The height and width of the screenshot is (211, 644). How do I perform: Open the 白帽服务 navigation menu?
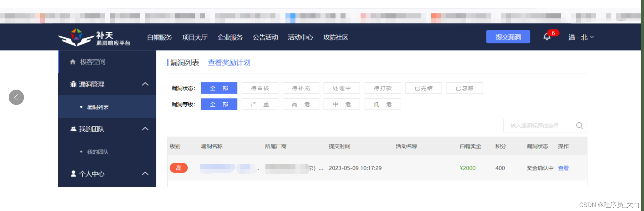coord(160,37)
